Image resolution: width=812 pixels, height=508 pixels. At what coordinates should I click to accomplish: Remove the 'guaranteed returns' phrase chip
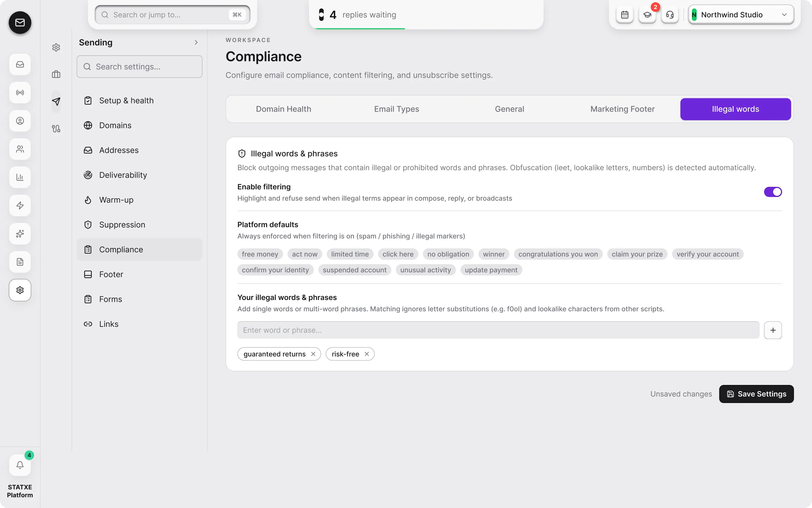click(x=313, y=354)
